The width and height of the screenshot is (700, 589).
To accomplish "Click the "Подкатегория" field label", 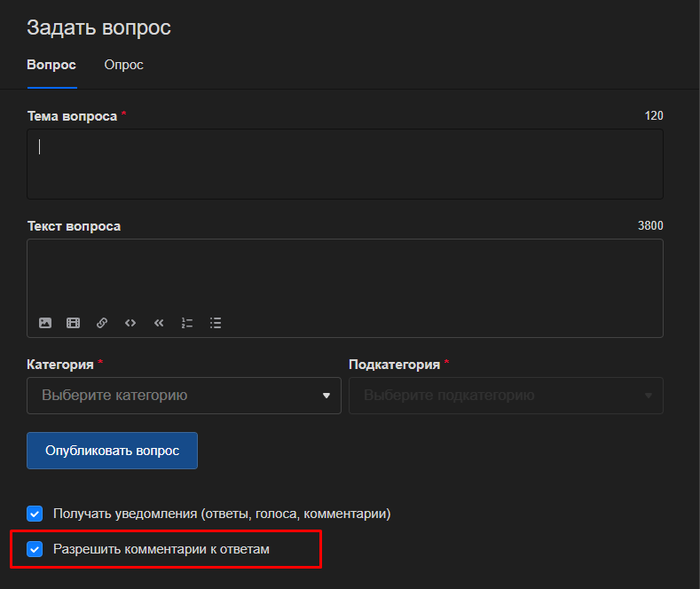I will tap(395, 365).
